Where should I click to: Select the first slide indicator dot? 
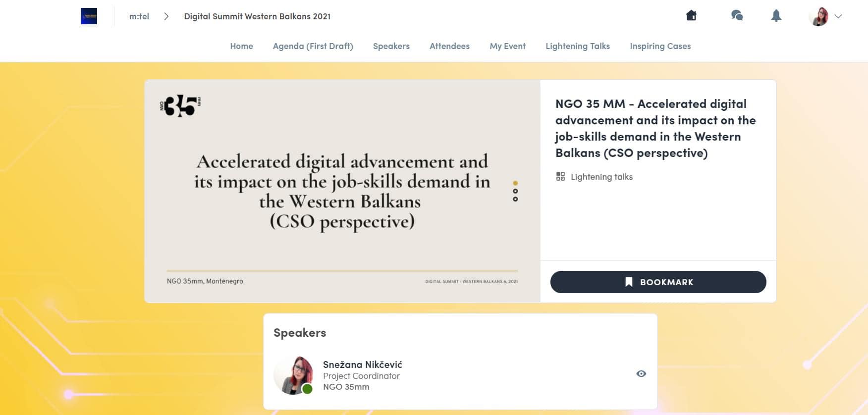pyautogui.click(x=515, y=183)
